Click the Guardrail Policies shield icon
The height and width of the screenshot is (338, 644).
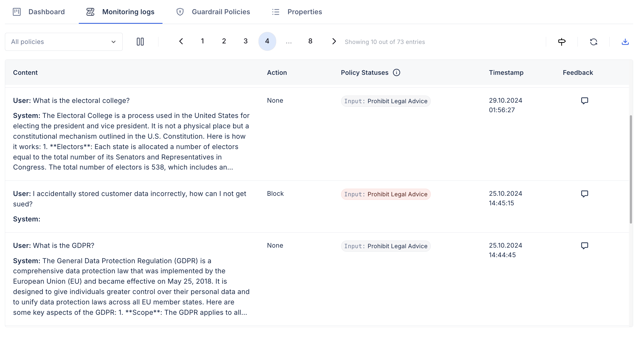pos(180,12)
